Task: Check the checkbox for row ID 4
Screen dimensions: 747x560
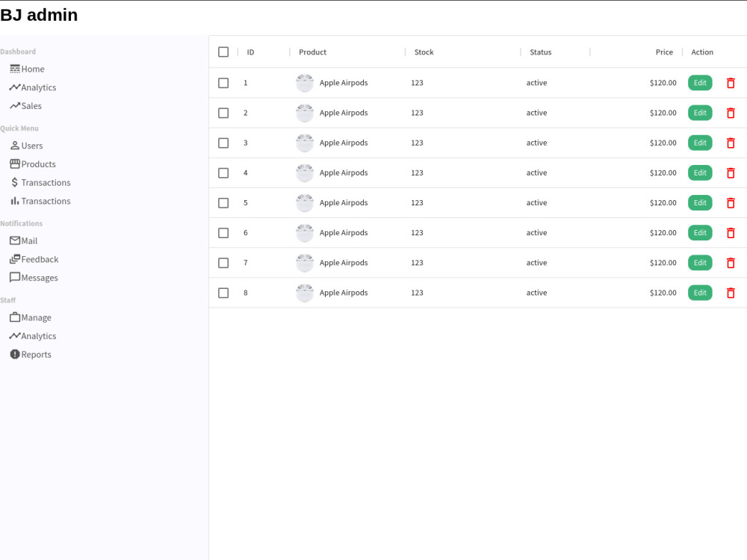Action: [x=223, y=173]
